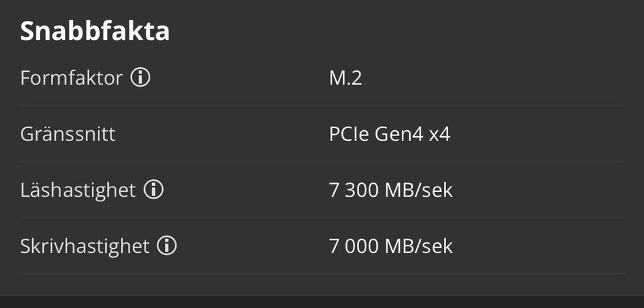Click the divider line below Gränssnitt row

coord(322,161)
